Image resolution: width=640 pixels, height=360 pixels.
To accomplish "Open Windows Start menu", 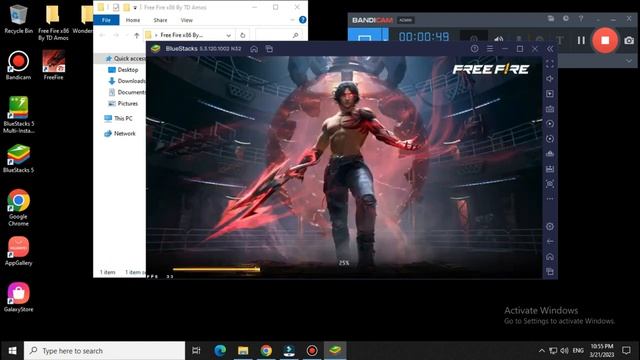I will [x=12, y=351].
